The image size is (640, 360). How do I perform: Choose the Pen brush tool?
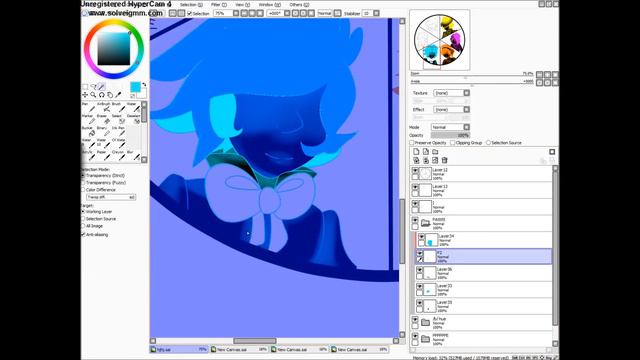point(88,107)
